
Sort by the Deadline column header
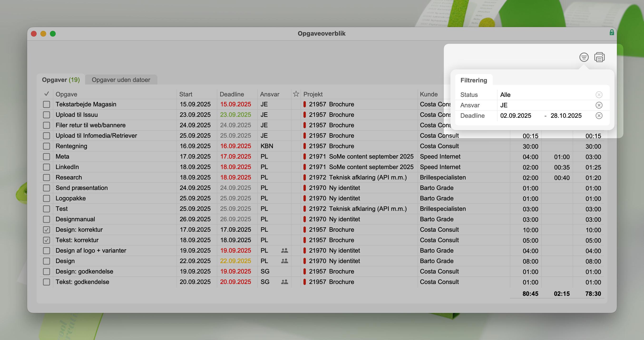coord(232,94)
